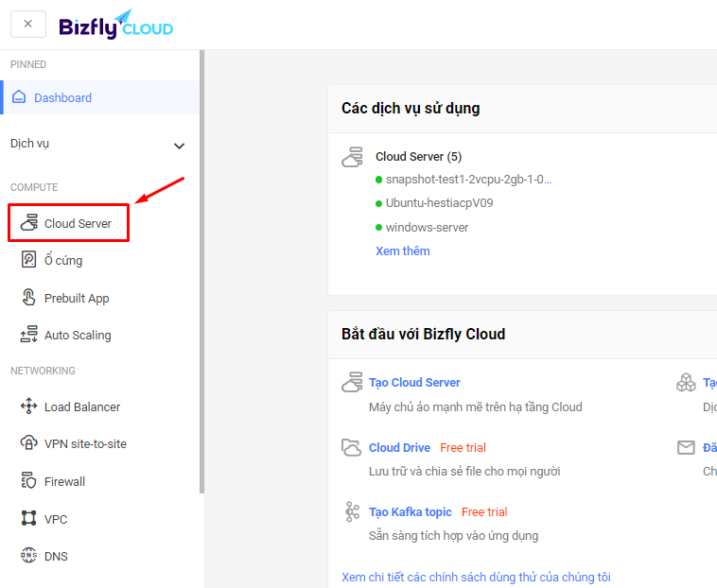Viewport: 717px width, 588px height.
Task: Close the sidebar with the X button
Action: pos(27,24)
